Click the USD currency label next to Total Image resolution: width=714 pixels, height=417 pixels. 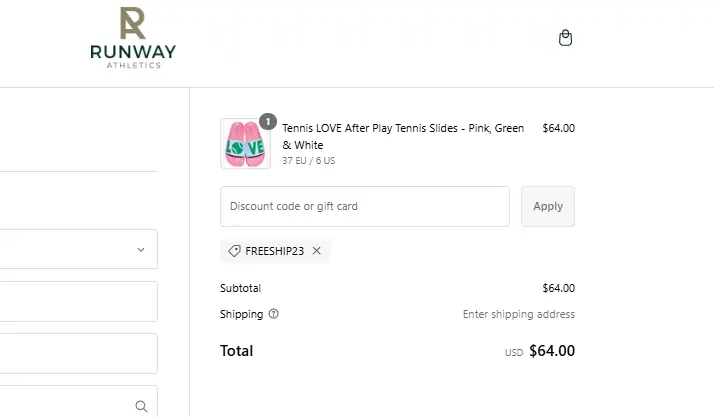pos(514,352)
